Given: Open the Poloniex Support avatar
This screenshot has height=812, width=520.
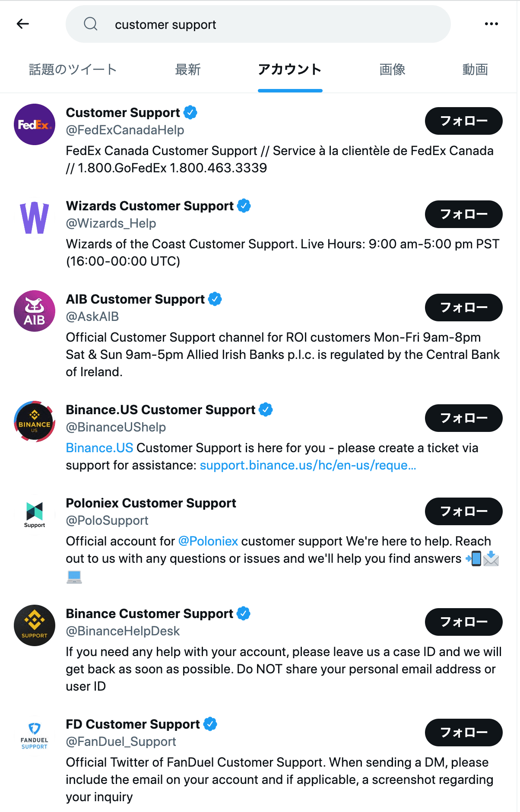Looking at the screenshot, I should click(35, 515).
